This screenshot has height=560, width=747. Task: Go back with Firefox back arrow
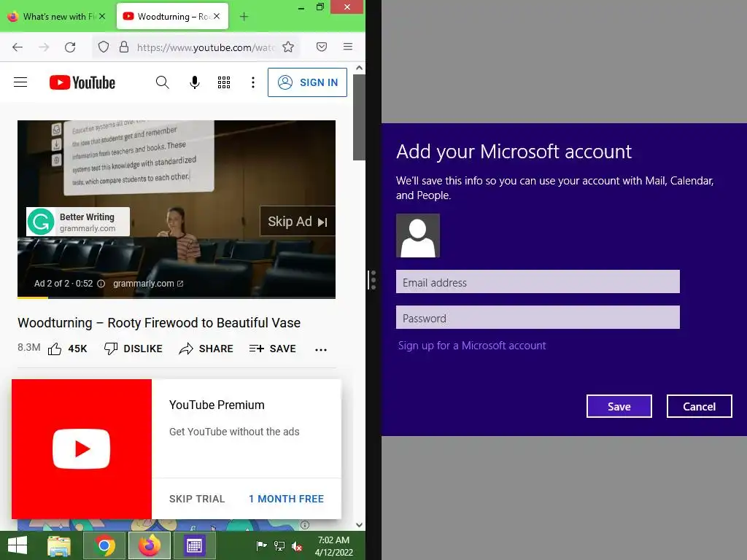click(18, 47)
